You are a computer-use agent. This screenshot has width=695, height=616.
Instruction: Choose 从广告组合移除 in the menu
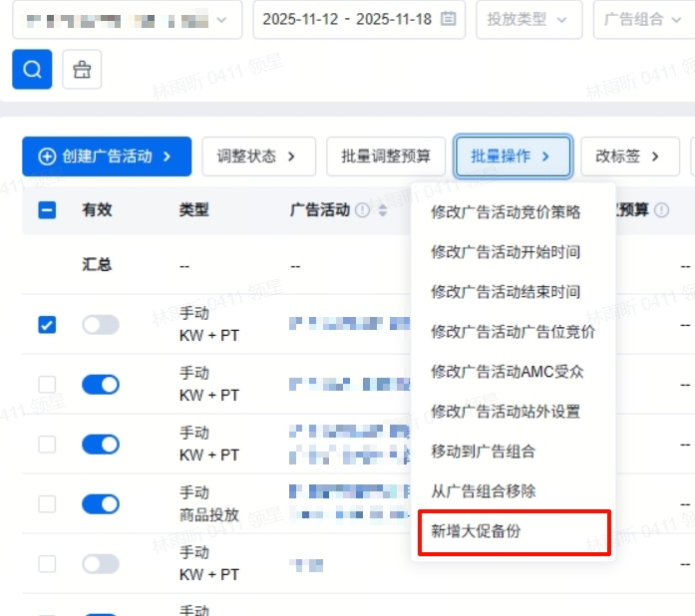point(483,491)
